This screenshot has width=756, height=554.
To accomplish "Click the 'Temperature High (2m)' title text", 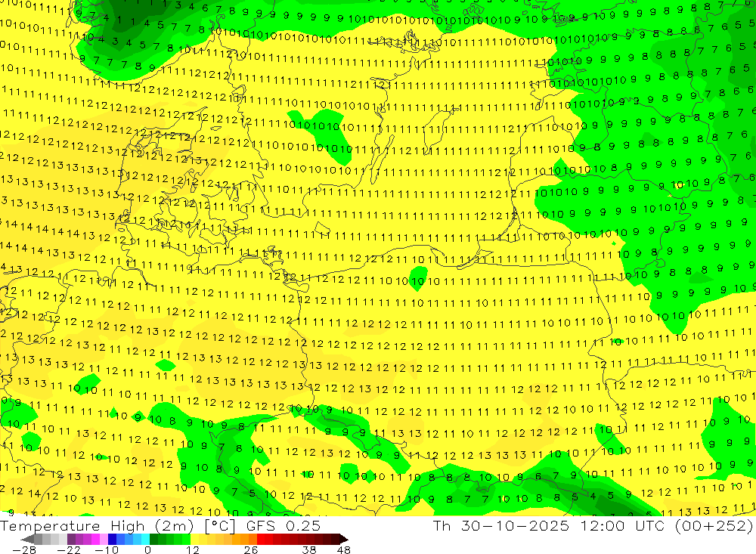I will [97, 525].
